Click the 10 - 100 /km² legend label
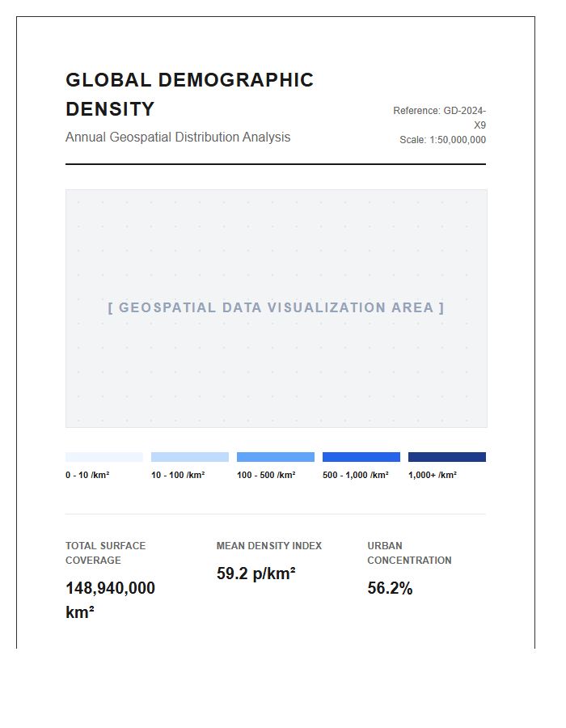This screenshot has width=566, height=728. coord(178,475)
